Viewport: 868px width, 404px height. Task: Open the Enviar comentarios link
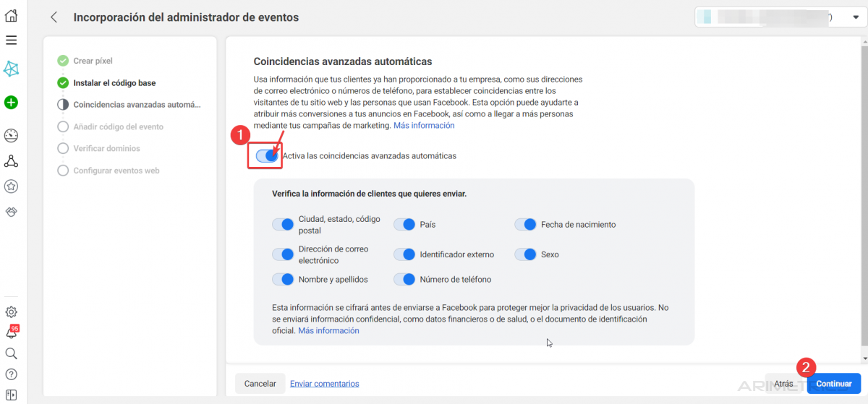(324, 384)
